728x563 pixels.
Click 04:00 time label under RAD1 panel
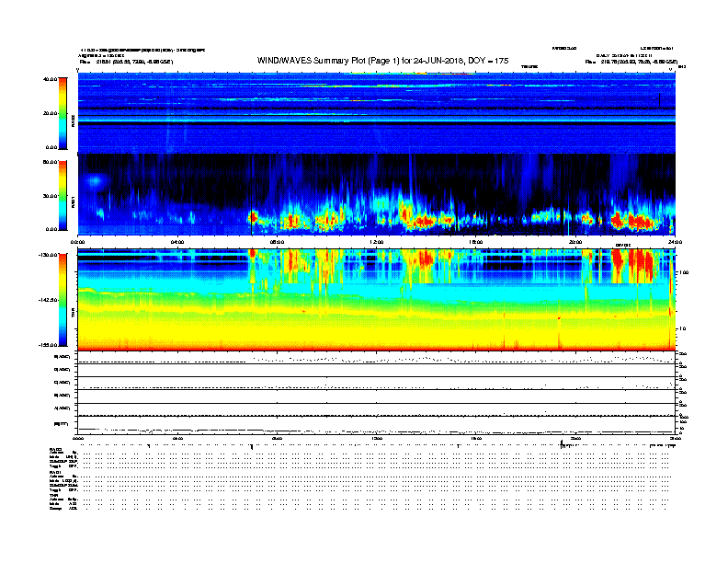(177, 242)
